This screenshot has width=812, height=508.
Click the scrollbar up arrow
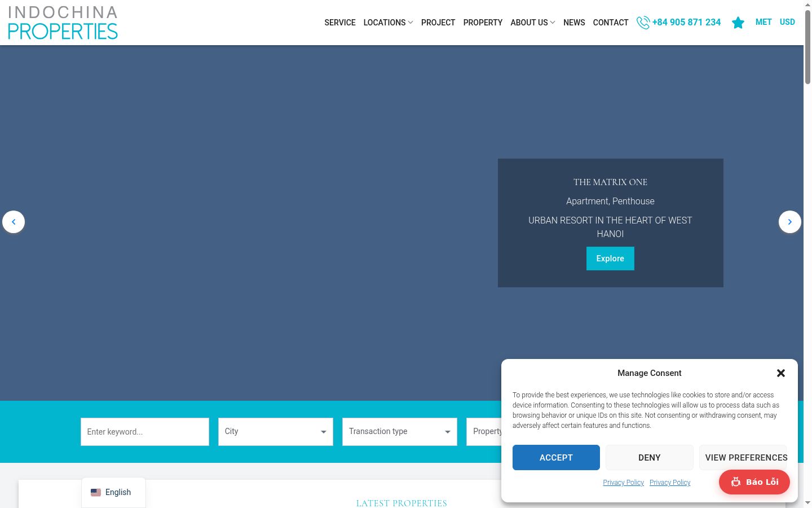pyautogui.click(x=807, y=5)
